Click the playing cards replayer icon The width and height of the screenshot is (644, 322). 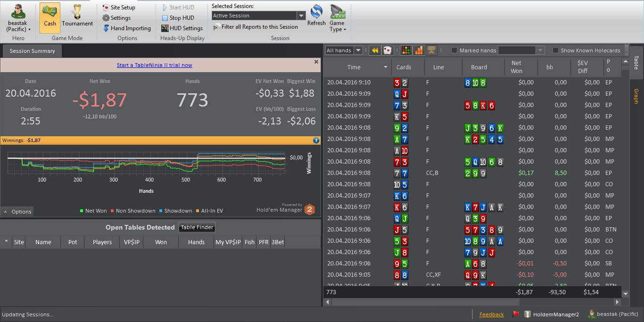388,50
